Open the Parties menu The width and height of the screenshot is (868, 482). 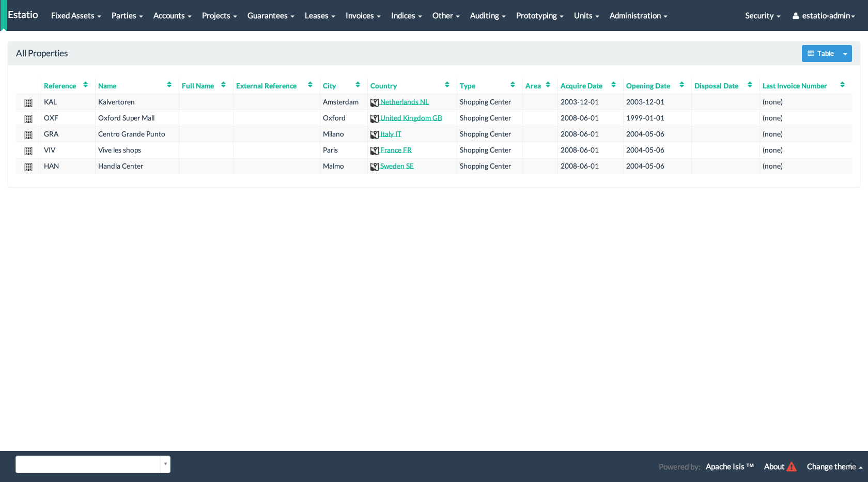pos(127,16)
